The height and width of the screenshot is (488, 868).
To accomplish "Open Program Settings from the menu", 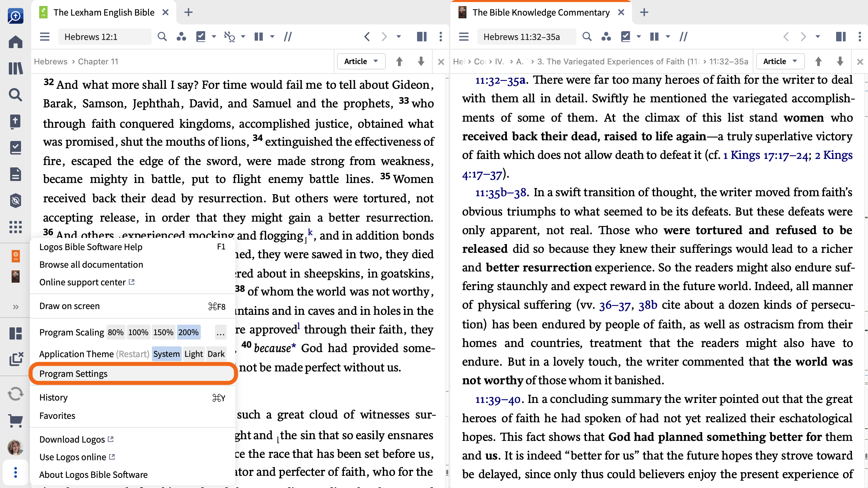I will click(x=132, y=373).
